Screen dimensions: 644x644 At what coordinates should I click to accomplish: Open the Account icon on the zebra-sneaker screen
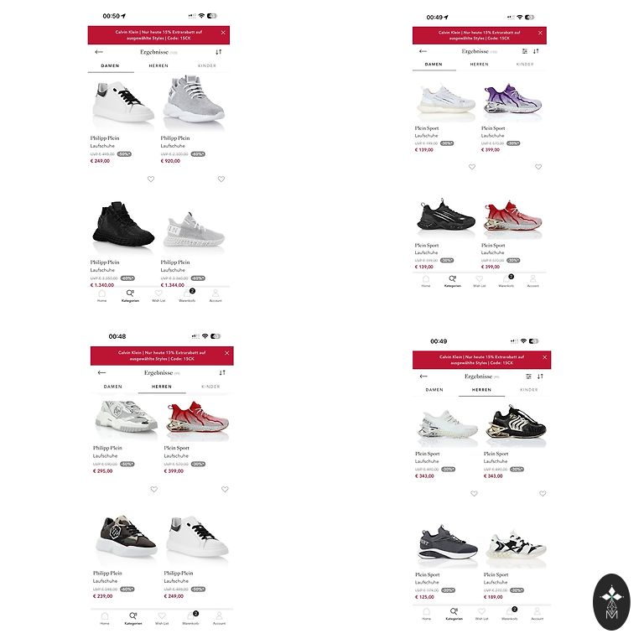coord(537,613)
